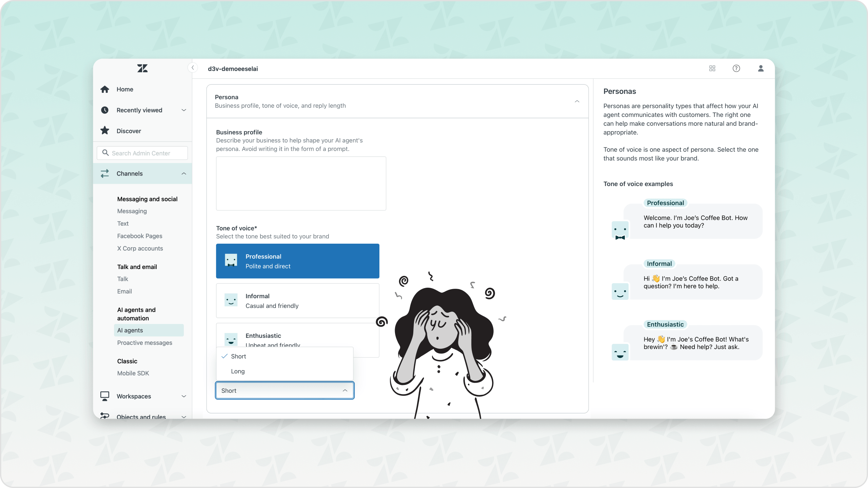The width and height of the screenshot is (868, 488).
Task: Expand the Channels navigation section
Action: pos(184,173)
